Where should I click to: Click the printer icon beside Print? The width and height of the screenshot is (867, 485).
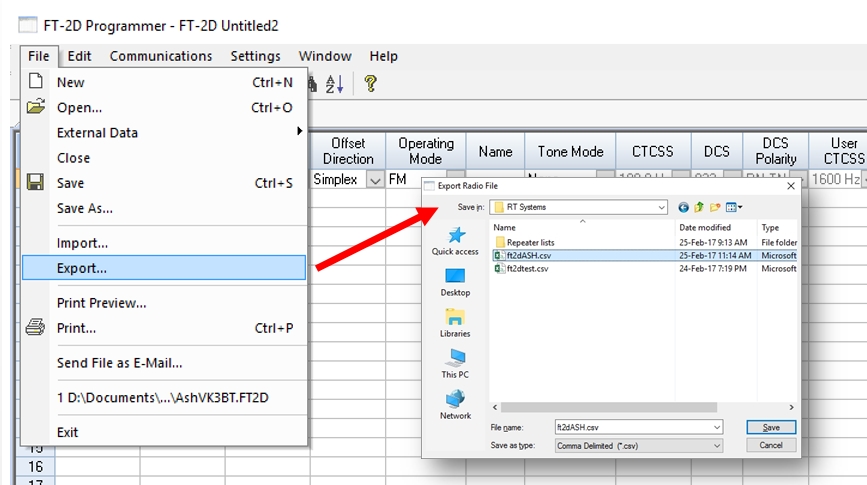pos(35,327)
